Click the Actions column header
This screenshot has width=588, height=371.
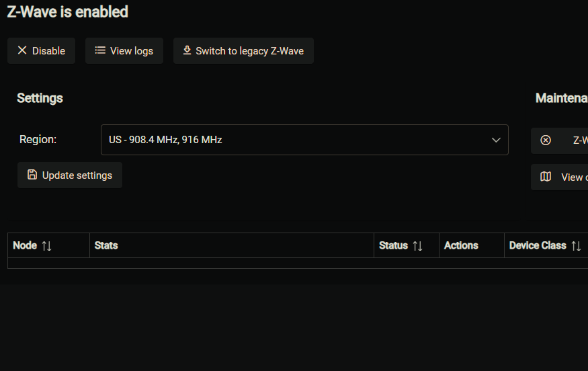461,245
